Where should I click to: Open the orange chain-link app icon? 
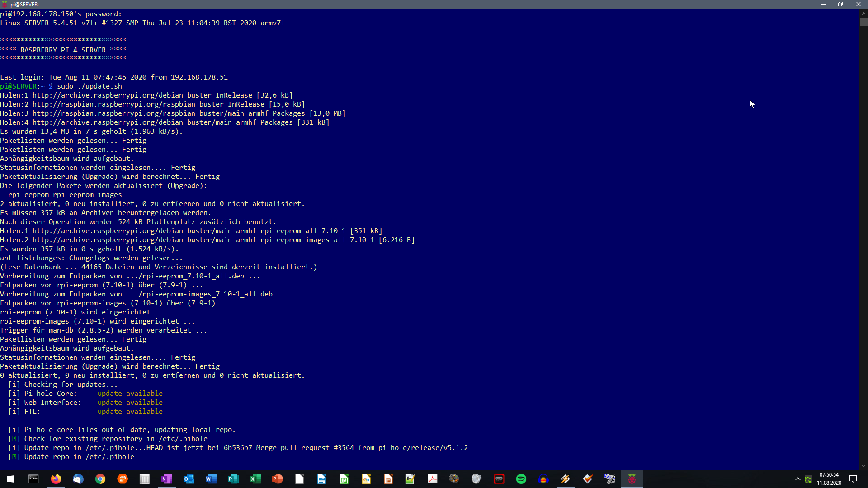[122, 479]
